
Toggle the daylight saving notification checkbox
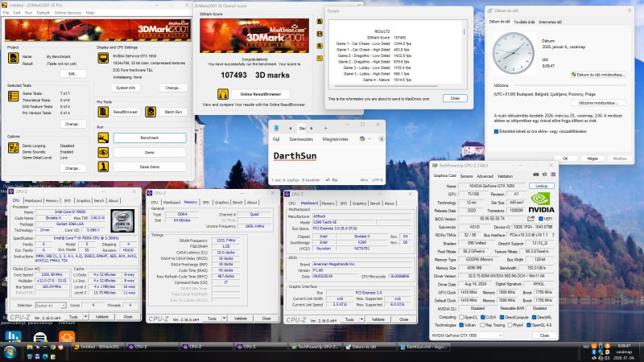pyautogui.click(x=496, y=132)
